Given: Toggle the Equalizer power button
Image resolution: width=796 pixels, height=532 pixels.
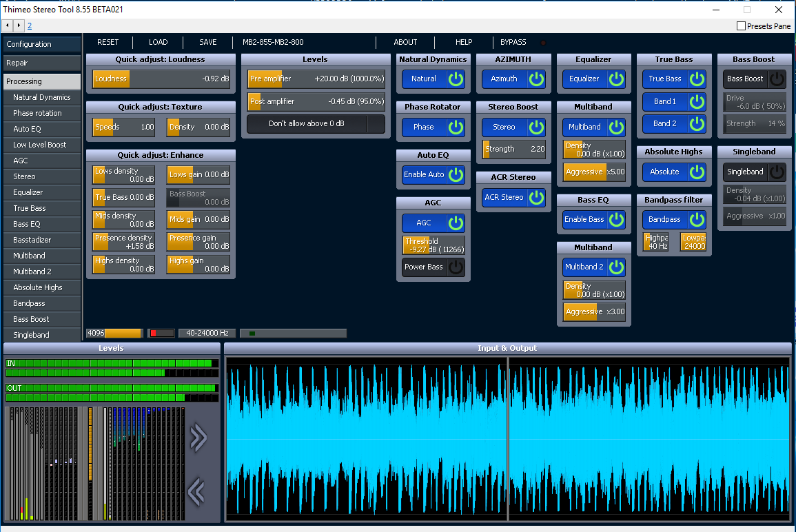Looking at the screenshot, I should coord(616,79).
